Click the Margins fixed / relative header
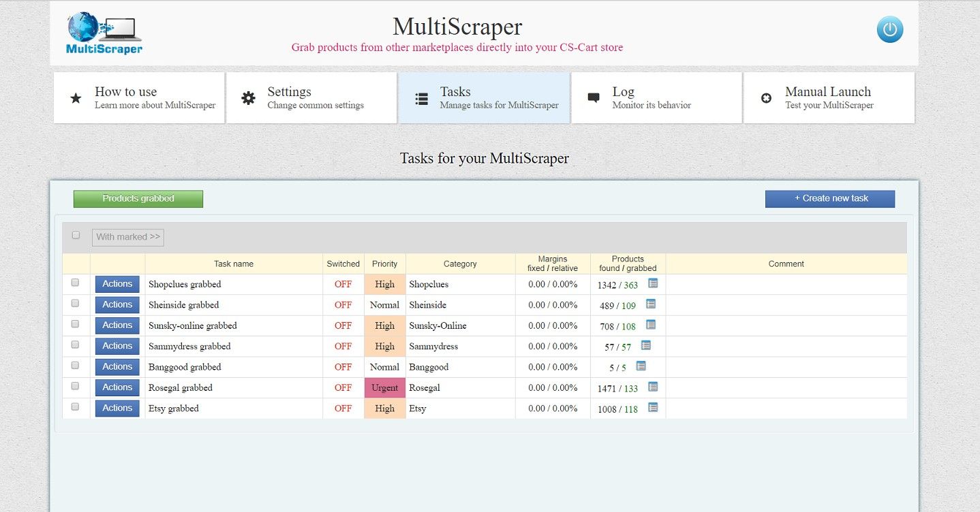This screenshot has width=980, height=512. click(553, 263)
